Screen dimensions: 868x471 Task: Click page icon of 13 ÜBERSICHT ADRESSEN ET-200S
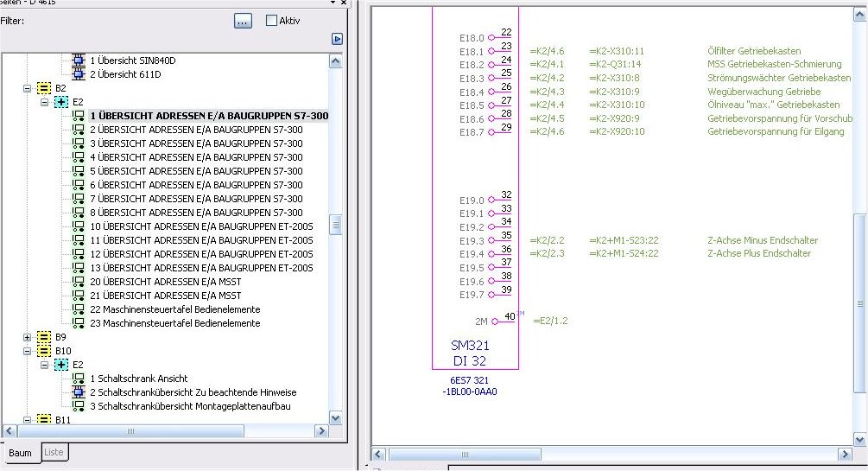(79, 268)
